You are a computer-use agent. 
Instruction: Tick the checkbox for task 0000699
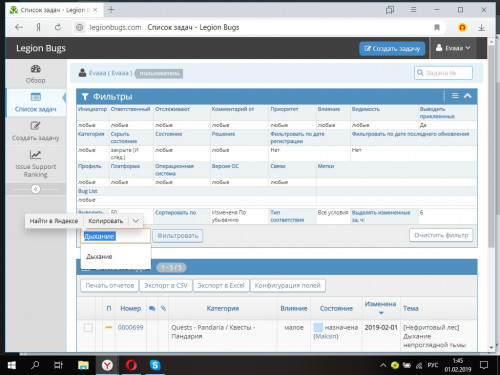[88, 328]
